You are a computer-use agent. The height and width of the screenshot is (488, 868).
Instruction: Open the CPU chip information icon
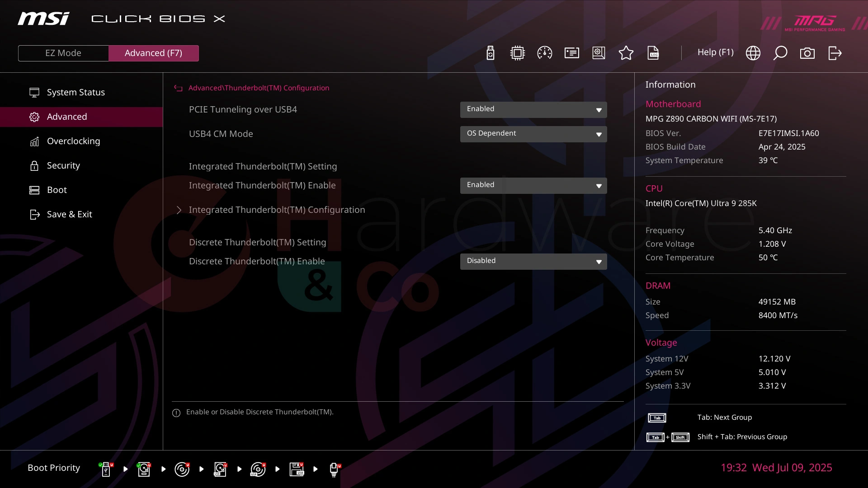(x=517, y=53)
